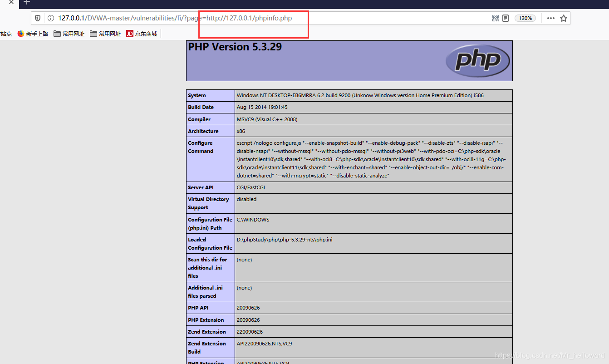Select the 'System' row label

(197, 95)
